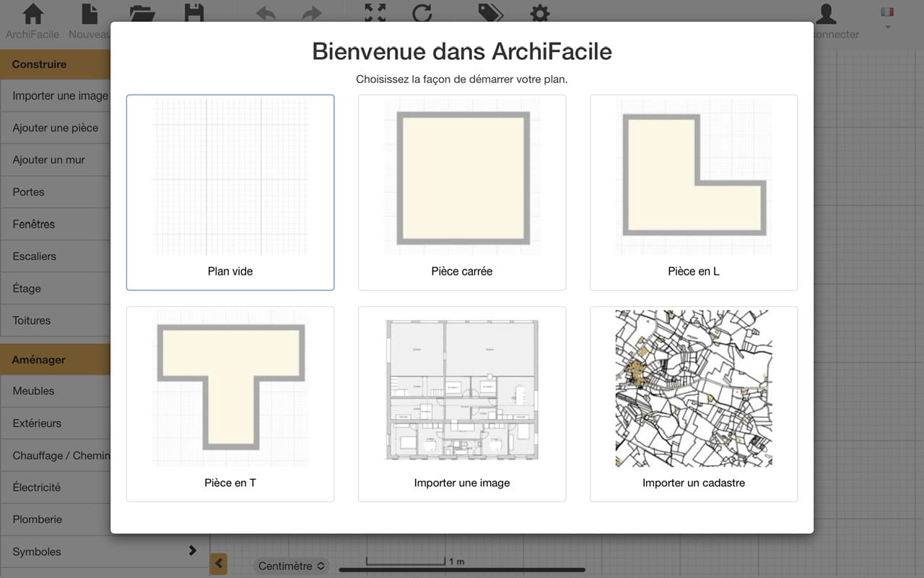Choose the Pièce en L template

694,192
